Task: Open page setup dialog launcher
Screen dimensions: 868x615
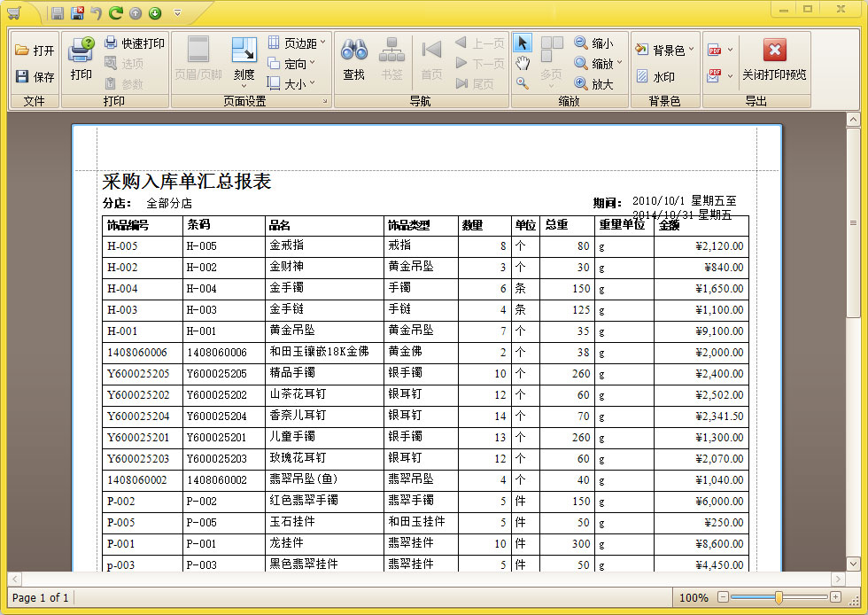Action: pyautogui.click(x=325, y=101)
